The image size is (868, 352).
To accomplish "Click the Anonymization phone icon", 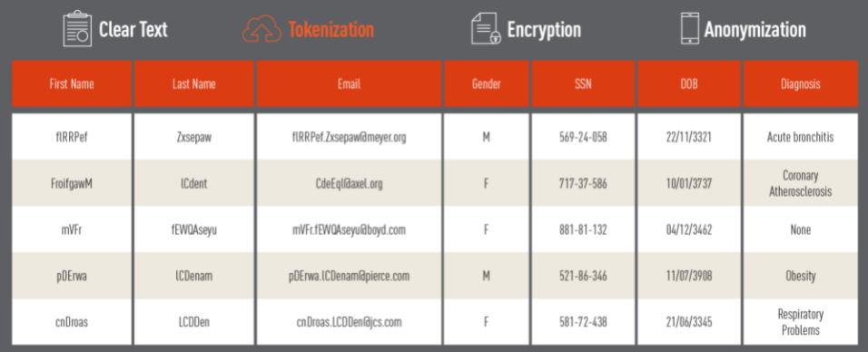I will point(689,28).
